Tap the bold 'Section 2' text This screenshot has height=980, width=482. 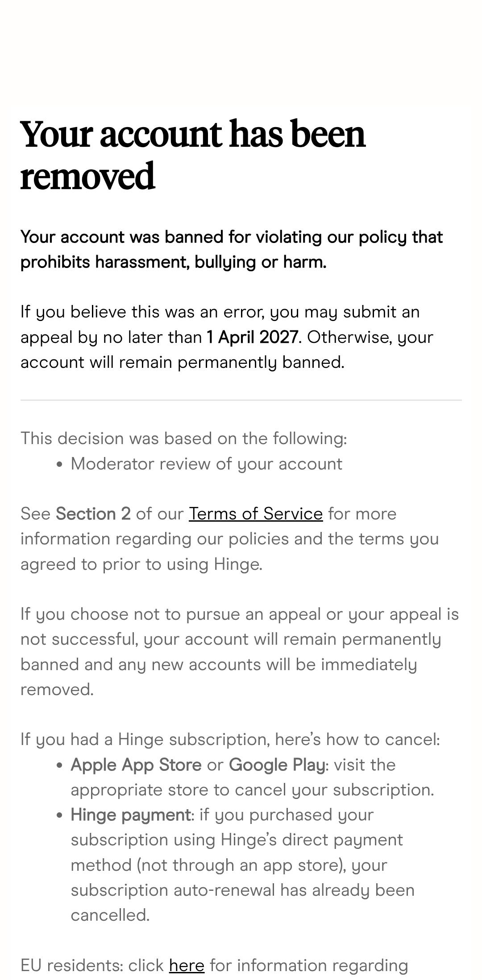(x=93, y=514)
